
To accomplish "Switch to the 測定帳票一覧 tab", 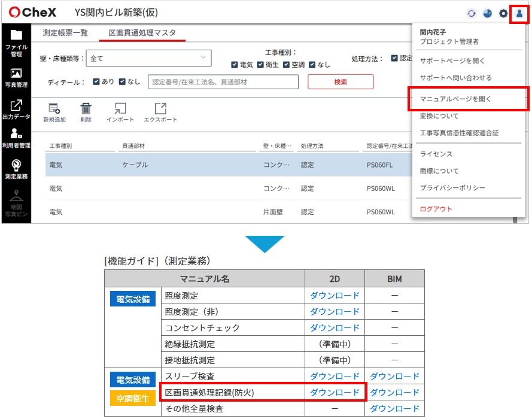I will 65,33.
